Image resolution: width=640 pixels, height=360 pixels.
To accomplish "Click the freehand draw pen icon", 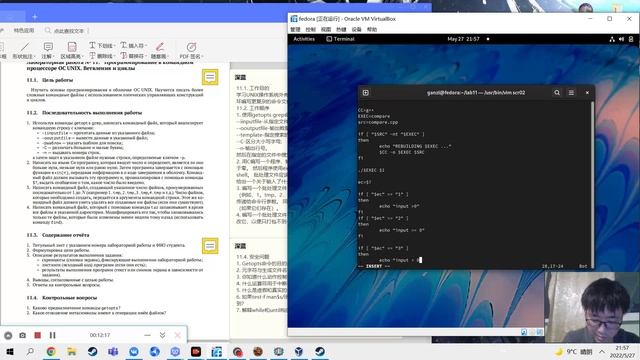I will point(160,47).
